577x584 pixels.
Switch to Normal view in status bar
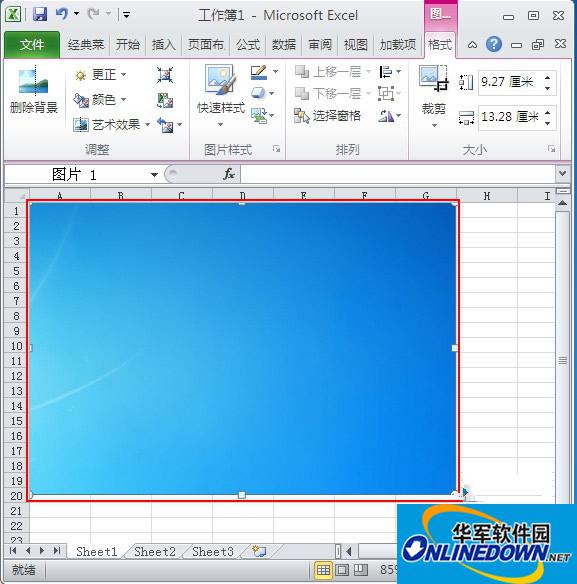click(323, 570)
